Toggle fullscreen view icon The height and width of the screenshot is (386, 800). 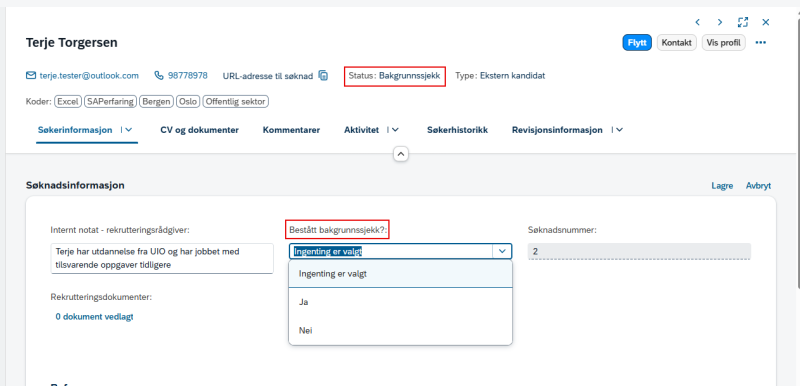click(743, 22)
